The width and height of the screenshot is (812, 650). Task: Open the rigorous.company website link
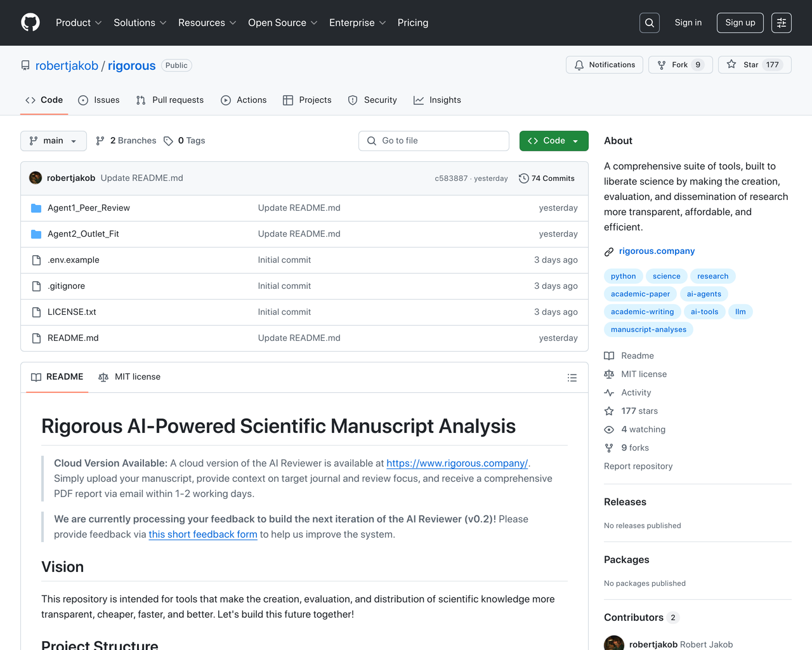click(657, 251)
